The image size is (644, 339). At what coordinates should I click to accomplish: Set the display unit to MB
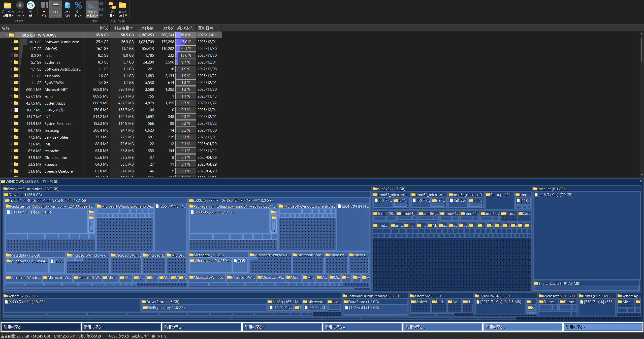(101, 9)
